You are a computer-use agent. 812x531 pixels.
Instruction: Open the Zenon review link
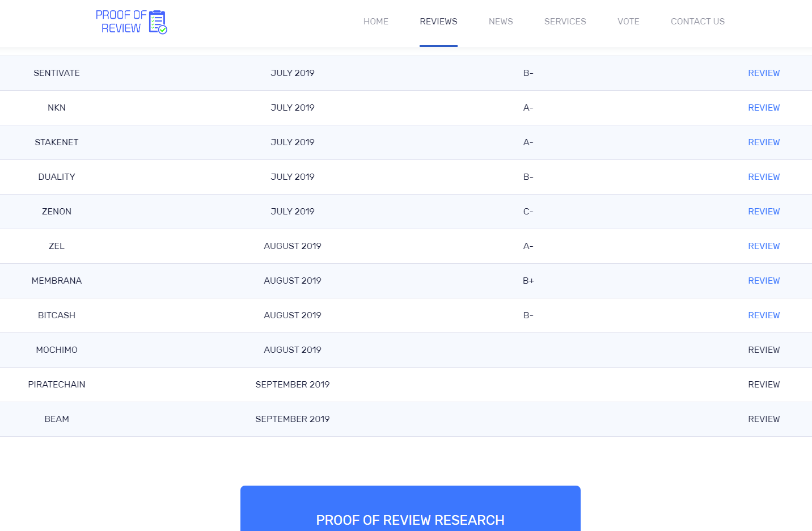[x=764, y=212]
